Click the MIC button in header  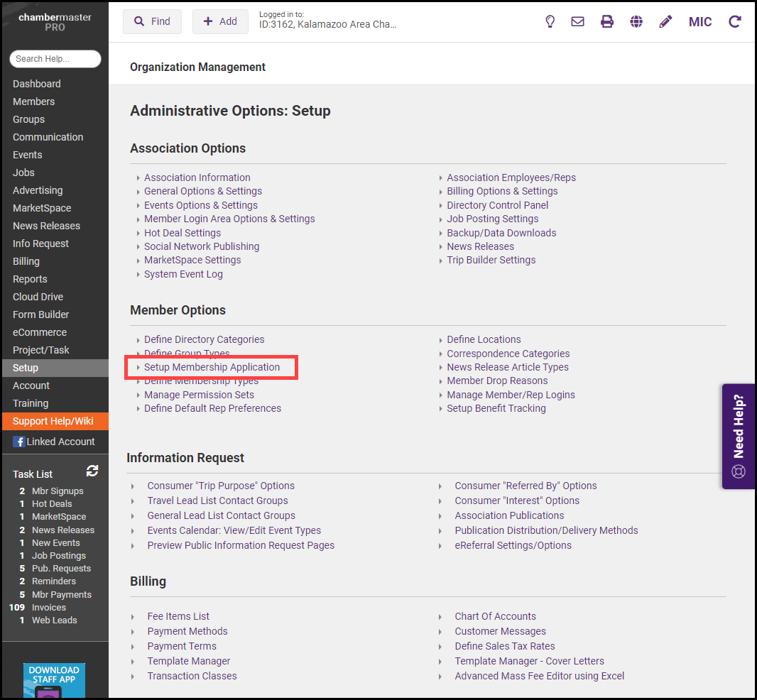[700, 22]
